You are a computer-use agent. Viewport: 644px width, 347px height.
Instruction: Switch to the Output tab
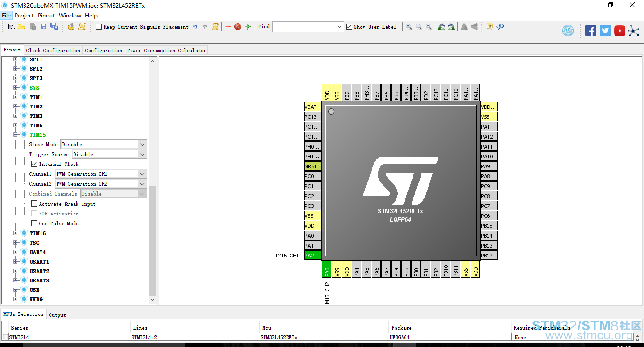click(57, 315)
